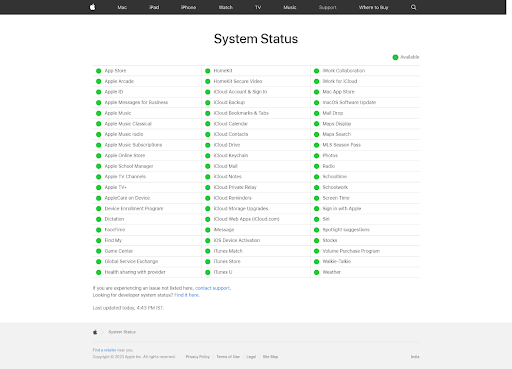Click the green dot beside FaceTime
This screenshot has height=369, width=512.
click(99, 230)
